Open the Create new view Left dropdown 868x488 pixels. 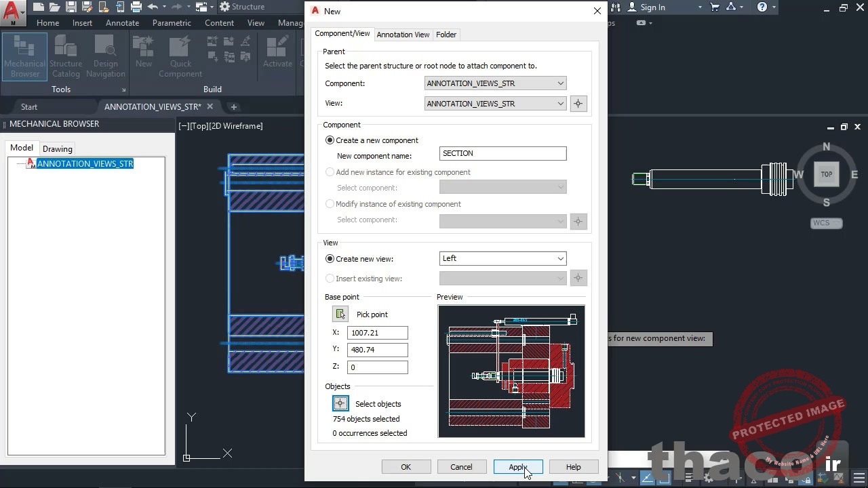pyautogui.click(x=502, y=258)
